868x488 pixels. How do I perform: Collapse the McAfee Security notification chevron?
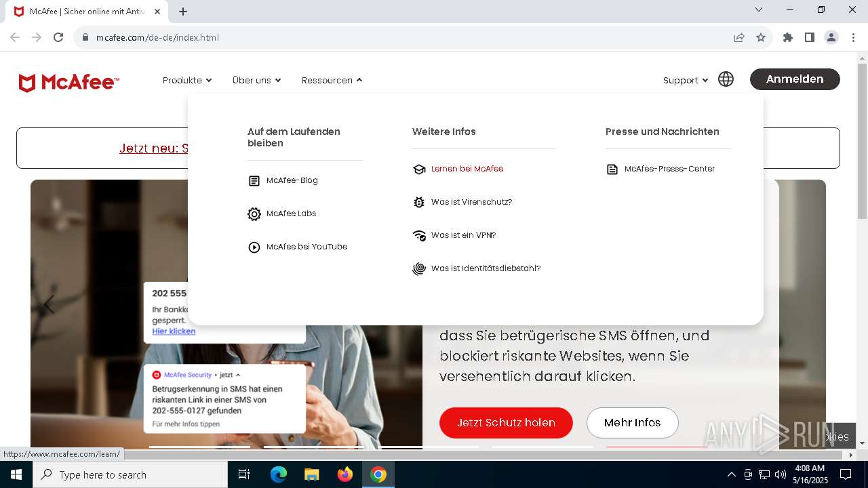pyautogui.click(x=238, y=375)
